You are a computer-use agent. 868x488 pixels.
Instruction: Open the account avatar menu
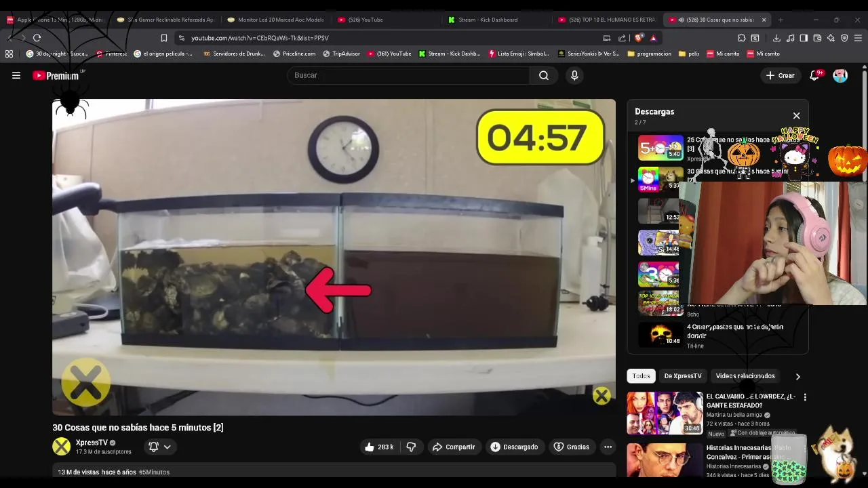pyautogui.click(x=840, y=75)
